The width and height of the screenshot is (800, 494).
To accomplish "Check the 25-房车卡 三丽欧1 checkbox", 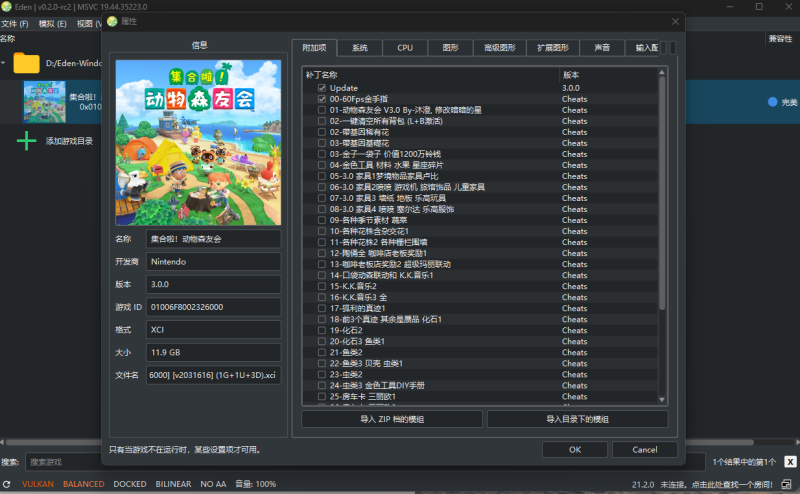I will point(321,397).
